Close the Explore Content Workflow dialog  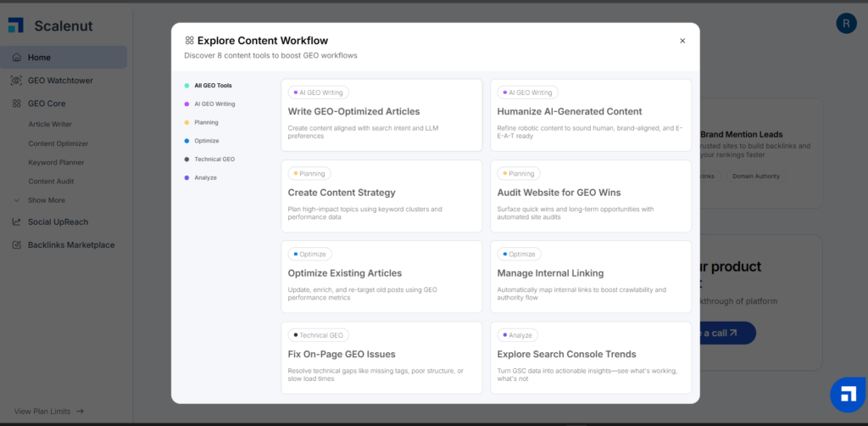[682, 41]
